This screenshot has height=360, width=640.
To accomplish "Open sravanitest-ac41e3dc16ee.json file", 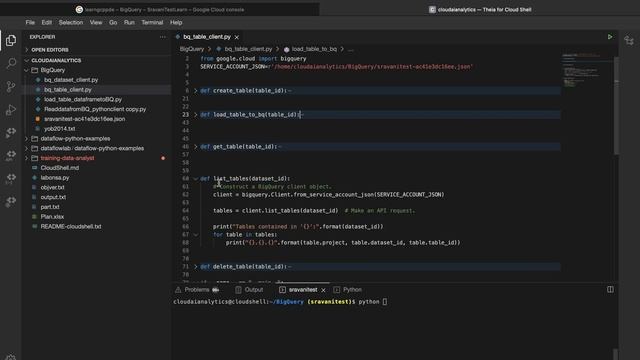I will pyautogui.click(x=84, y=119).
